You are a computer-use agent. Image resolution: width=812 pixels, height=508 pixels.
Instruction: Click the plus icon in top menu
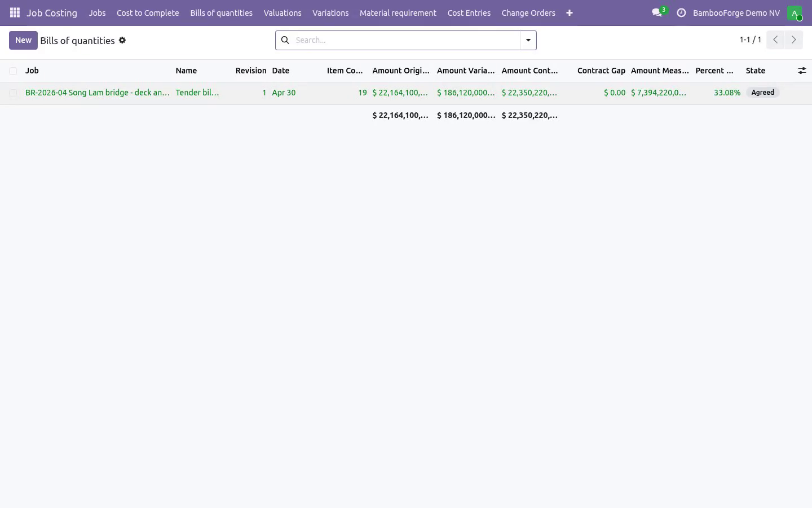(570, 12)
